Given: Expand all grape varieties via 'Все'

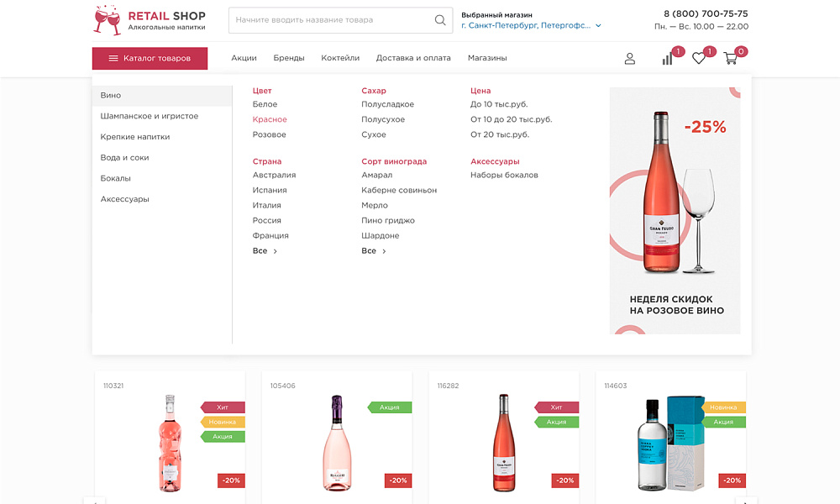Looking at the screenshot, I should [374, 251].
